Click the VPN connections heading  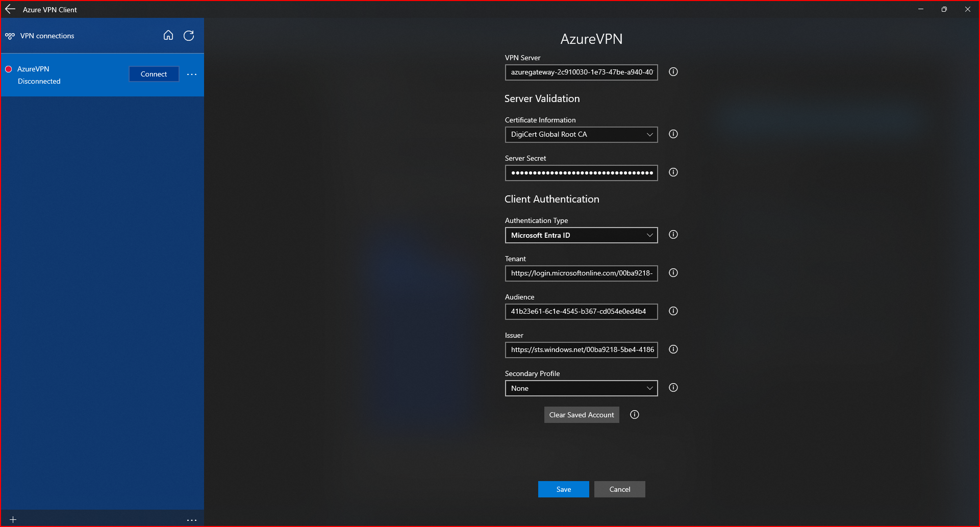[x=47, y=36]
